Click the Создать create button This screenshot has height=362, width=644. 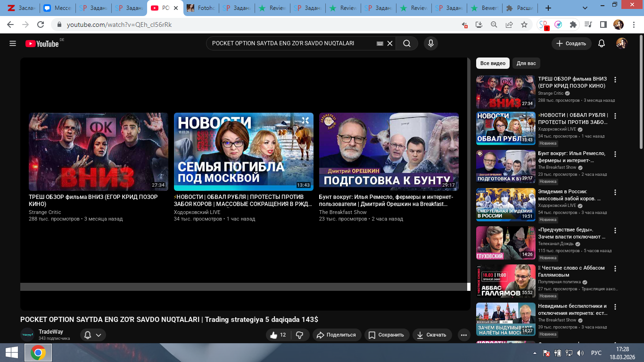pyautogui.click(x=571, y=43)
